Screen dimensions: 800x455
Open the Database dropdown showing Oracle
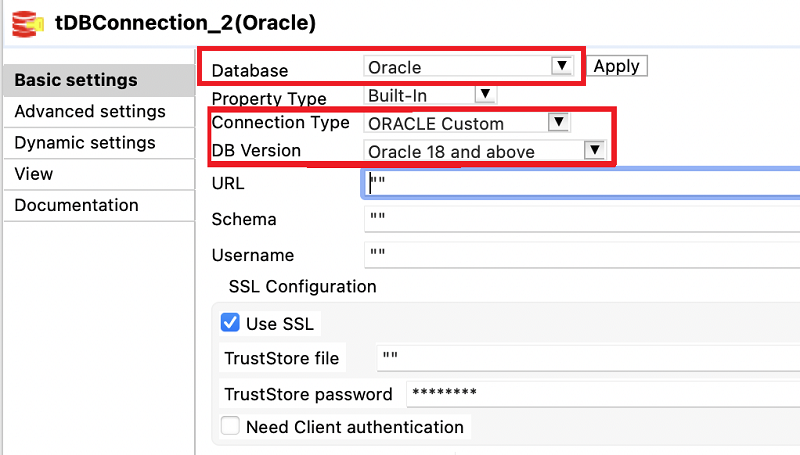pos(467,67)
